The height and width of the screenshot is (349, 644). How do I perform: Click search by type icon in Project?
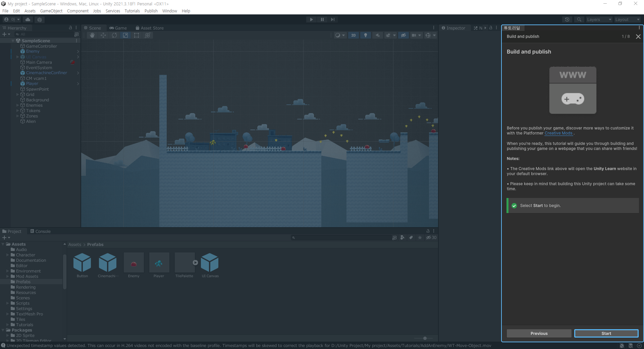(402, 238)
